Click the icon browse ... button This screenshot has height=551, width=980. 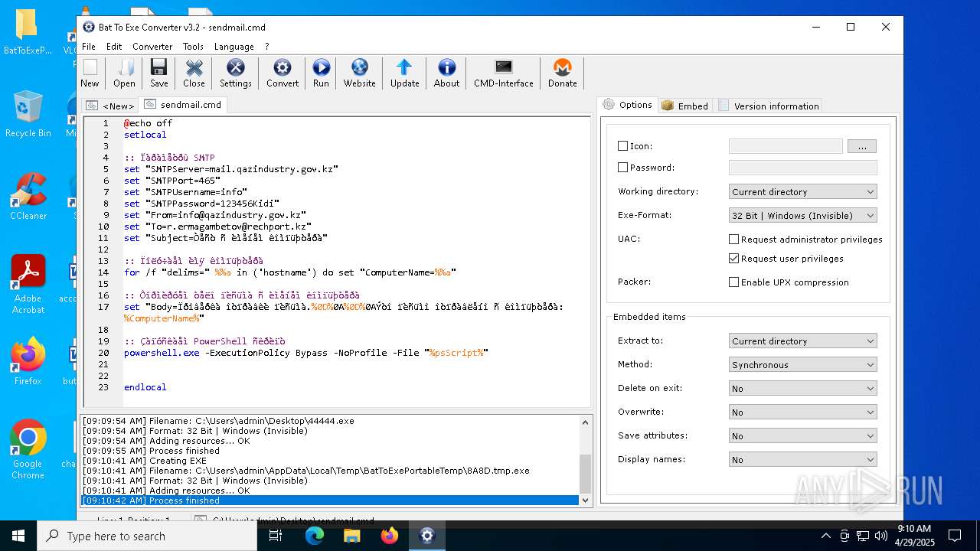pos(862,146)
